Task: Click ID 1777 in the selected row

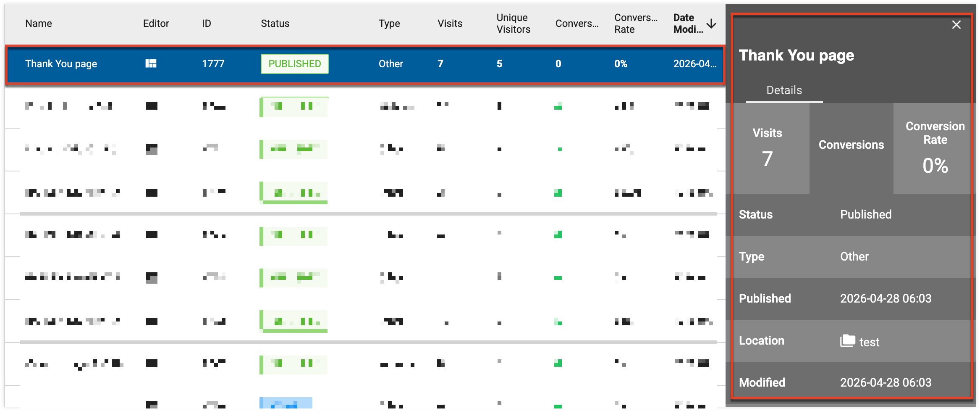Action: point(213,64)
